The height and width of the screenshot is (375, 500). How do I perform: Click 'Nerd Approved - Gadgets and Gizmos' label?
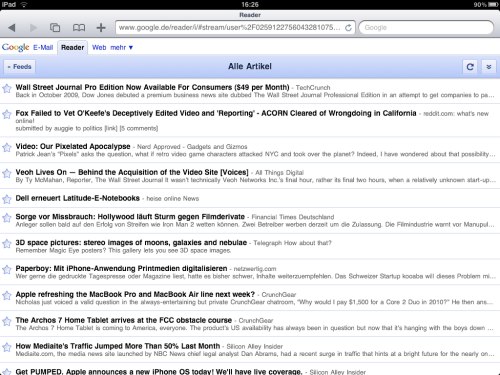pos(192,147)
